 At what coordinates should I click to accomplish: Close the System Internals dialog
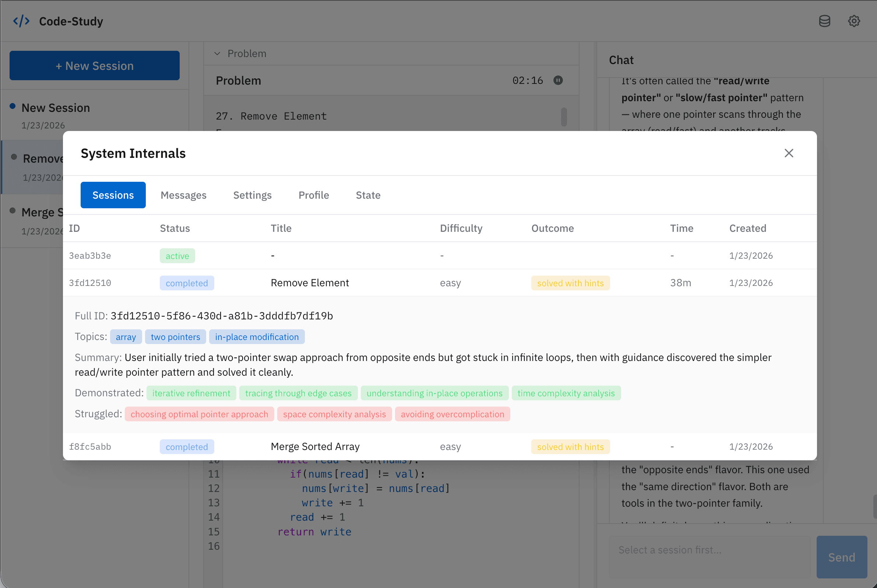(789, 153)
